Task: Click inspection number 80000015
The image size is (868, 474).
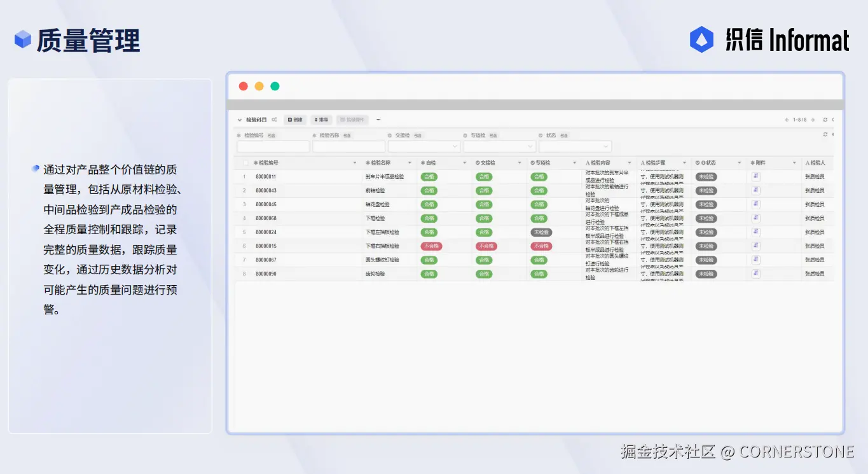Action: 266,246
